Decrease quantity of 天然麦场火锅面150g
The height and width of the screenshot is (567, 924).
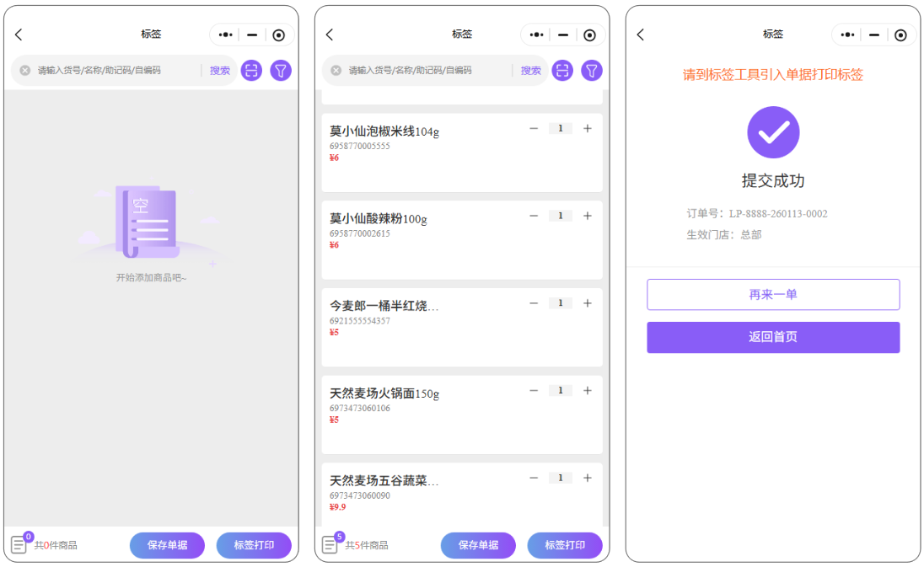534,390
